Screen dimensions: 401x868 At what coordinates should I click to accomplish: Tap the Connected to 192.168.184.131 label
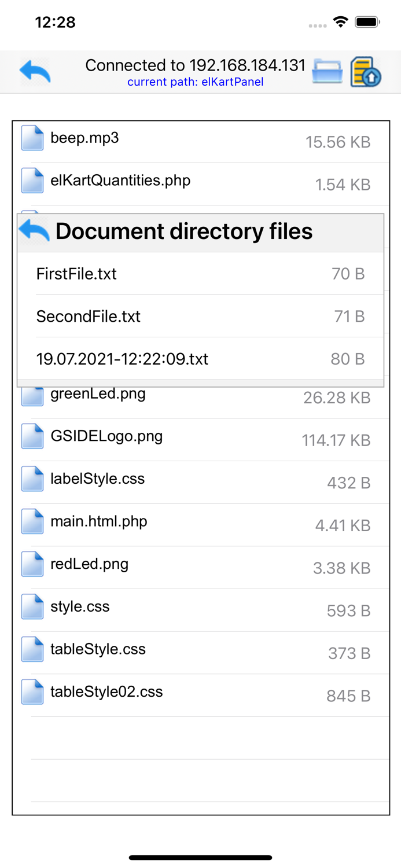(x=196, y=65)
